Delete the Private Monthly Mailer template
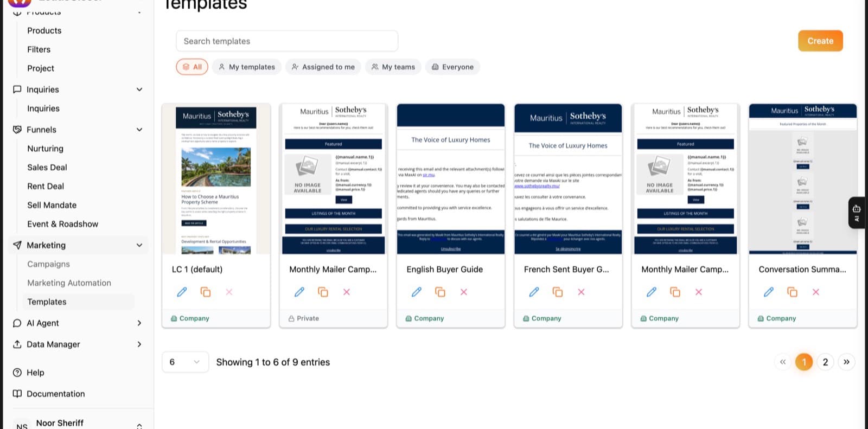868x429 pixels. (347, 292)
